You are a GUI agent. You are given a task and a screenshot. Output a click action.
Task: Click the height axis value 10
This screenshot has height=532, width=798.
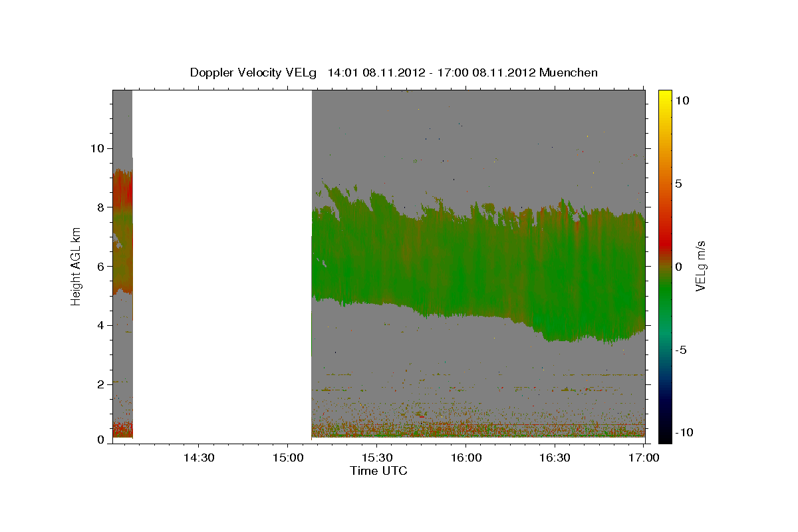pyautogui.click(x=98, y=148)
